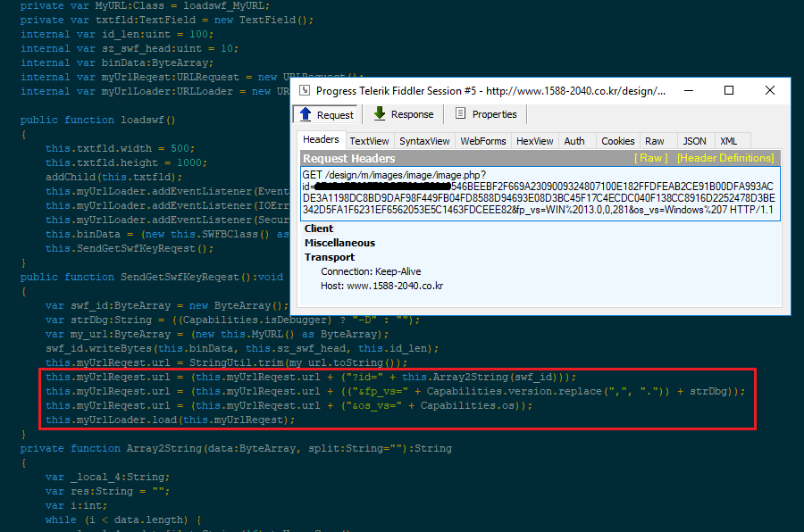Select the Miscellaneous header group
The height and width of the screenshot is (532, 804).
(x=339, y=243)
